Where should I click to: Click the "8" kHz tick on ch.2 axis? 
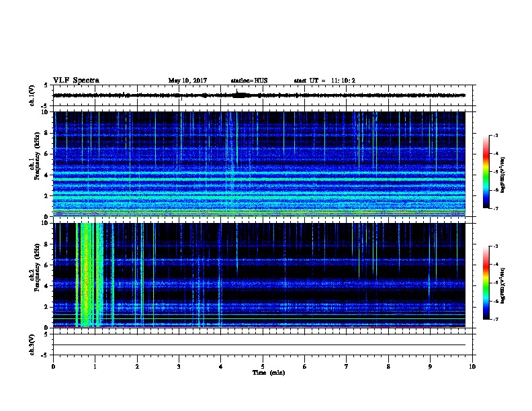coord(48,244)
